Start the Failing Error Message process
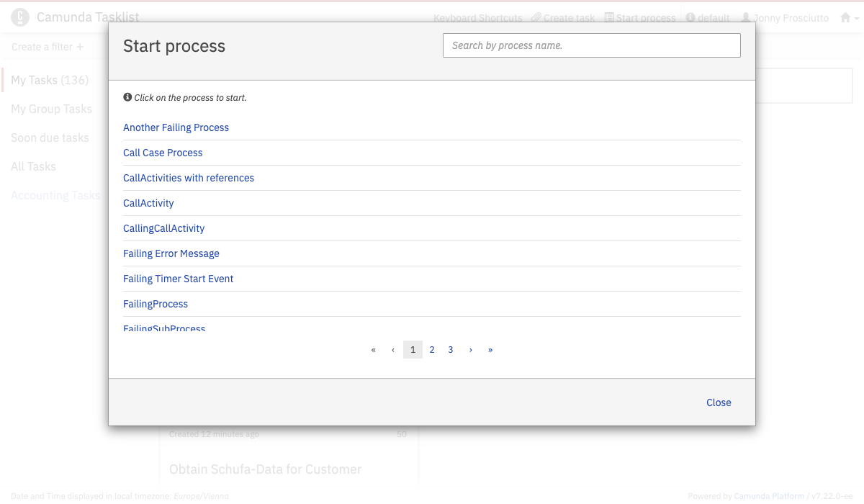This screenshot has height=504, width=864. [x=171, y=253]
